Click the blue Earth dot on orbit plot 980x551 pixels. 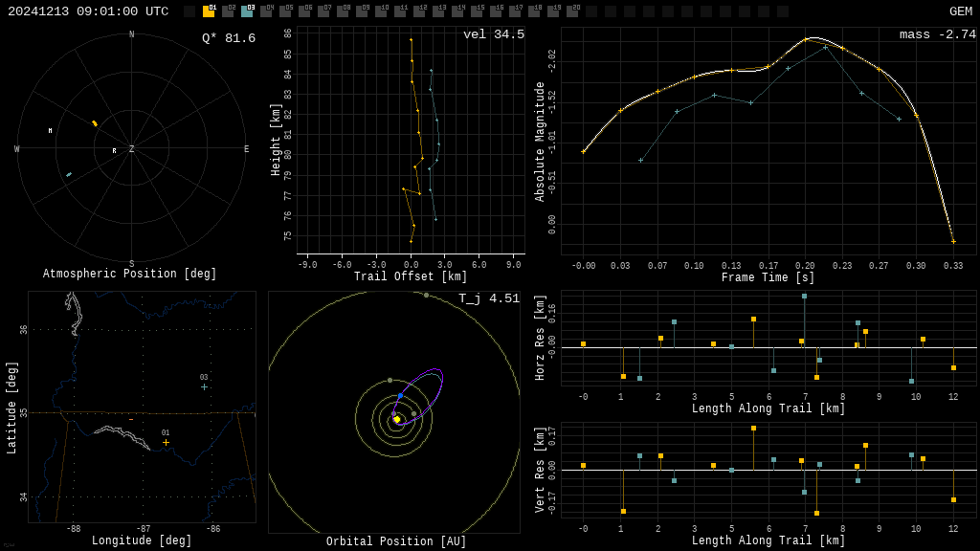tap(400, 395)
